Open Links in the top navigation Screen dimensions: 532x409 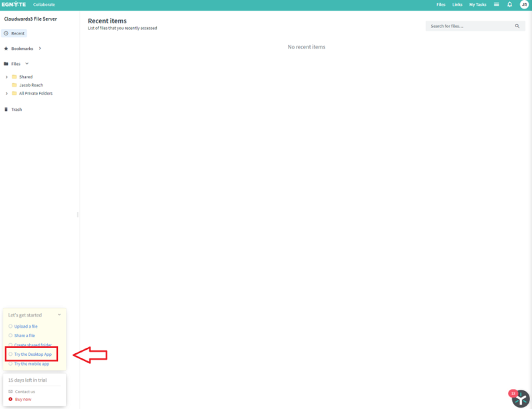457,5
